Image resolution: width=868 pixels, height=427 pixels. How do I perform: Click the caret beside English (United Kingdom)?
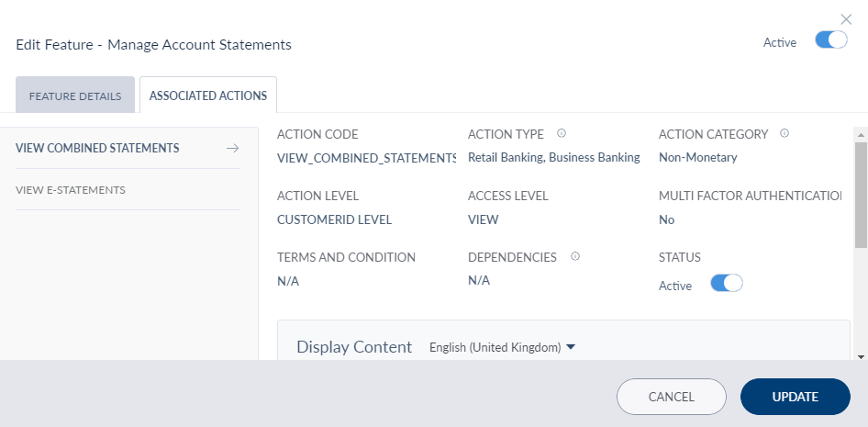(571, 347)
